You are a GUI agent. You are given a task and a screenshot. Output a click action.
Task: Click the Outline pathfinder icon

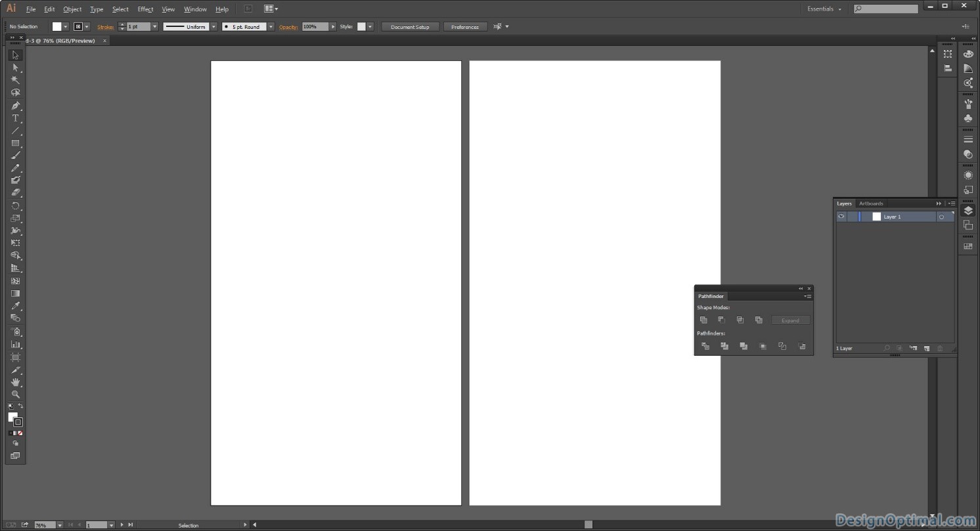pos(782,346)
